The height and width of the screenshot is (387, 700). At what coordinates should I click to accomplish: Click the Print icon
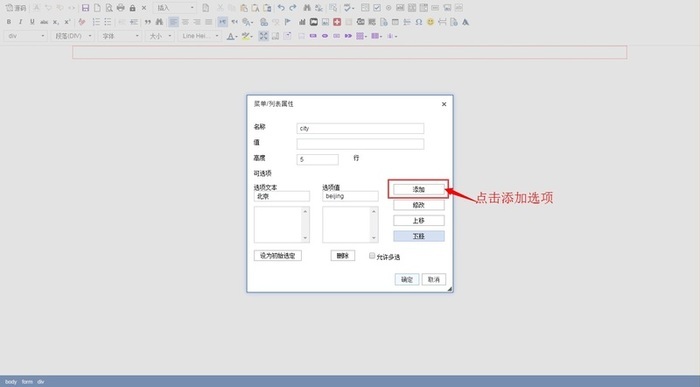click(121, 8)
